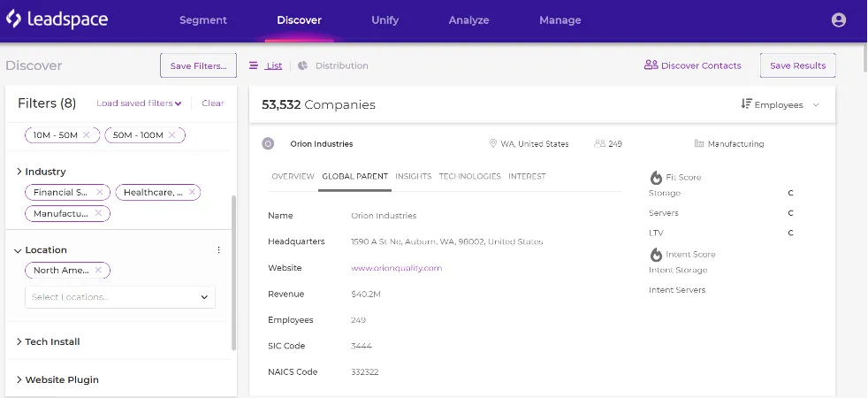Open the Discover menu item

[299, 20]
